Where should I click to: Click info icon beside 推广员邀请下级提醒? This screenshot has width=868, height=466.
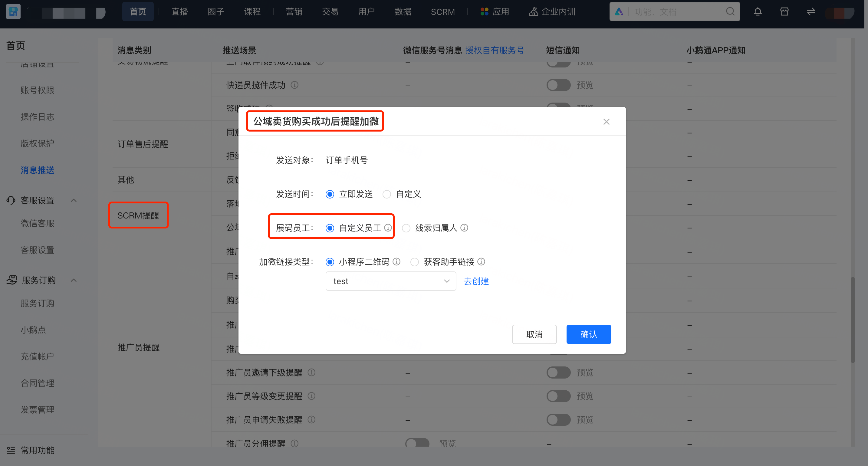point(312,372)
